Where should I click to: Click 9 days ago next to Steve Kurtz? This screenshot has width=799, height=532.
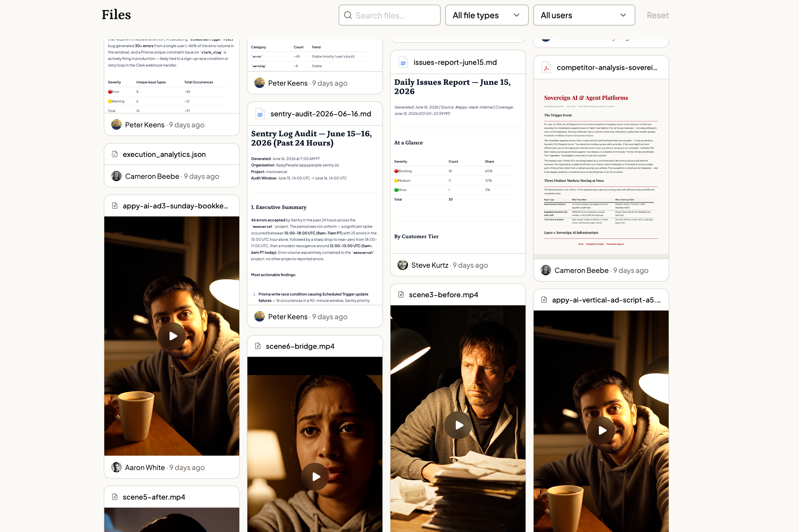(x=470, y=265)
